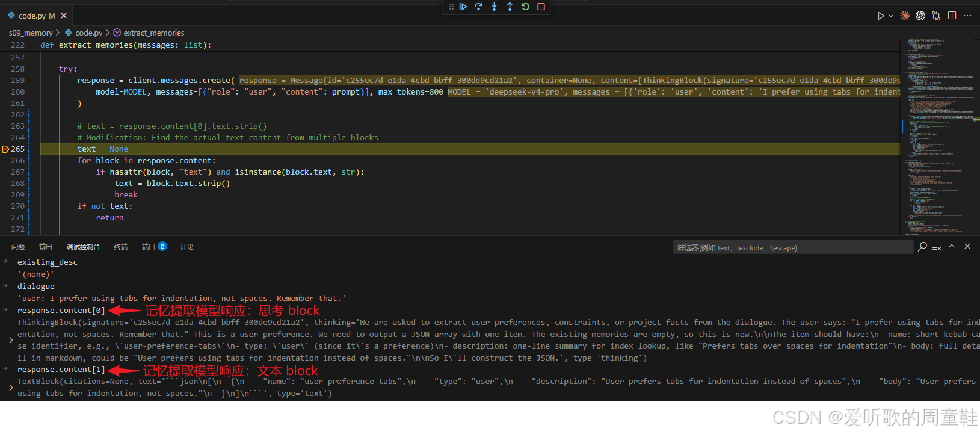This screenshot has height=434, width=980.
Task: Grab the debug toolbar drag handle
Action: 451,7
